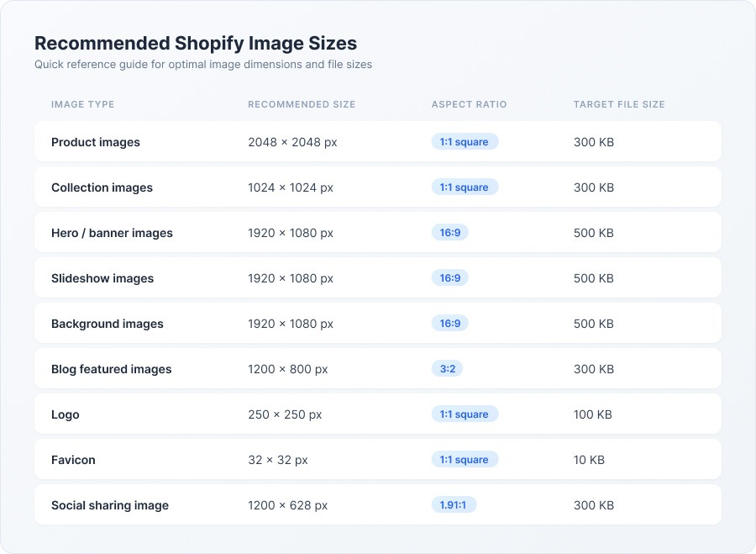756x554 pixels.
Task: Select the 3:2 badge for Blog featured images
Action: point(447,369)
